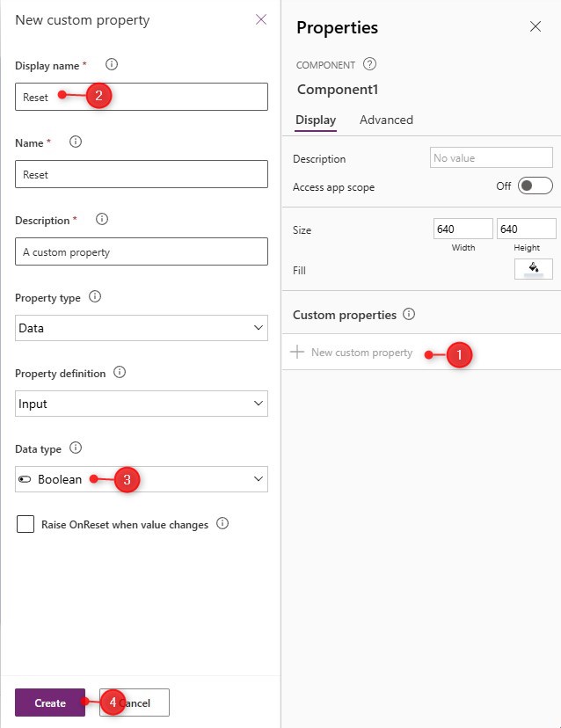Click the purple Create button
Viewport: 561px width, 728px height.
[50, 703]
